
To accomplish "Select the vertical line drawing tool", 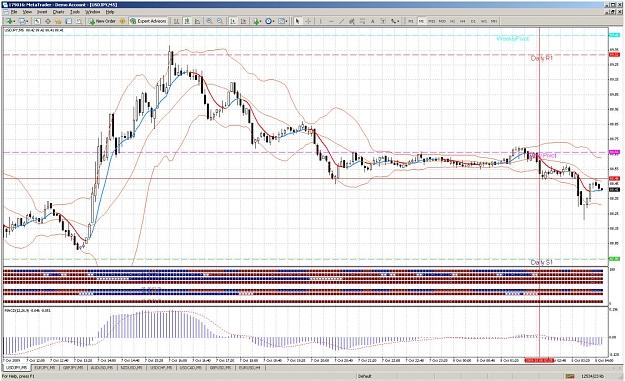I will (321, 21).
